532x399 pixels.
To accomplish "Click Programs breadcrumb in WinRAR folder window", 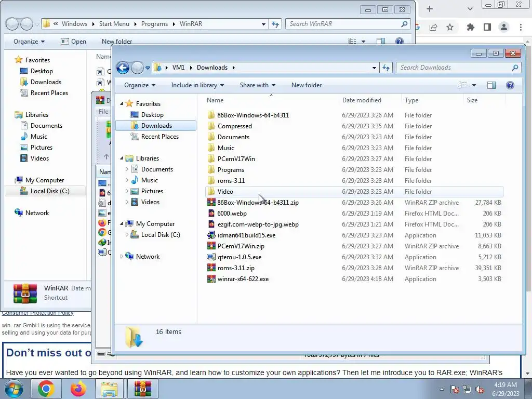I will [154, 24].
